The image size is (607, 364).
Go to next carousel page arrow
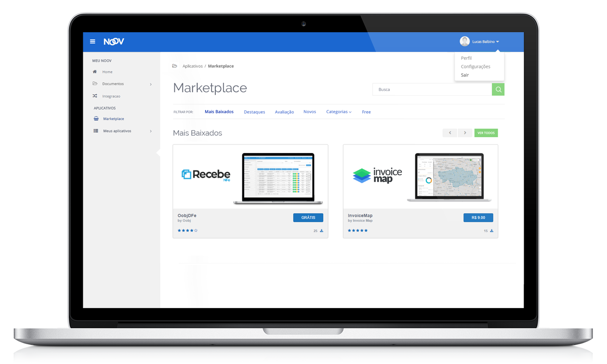tap(465, 133)
